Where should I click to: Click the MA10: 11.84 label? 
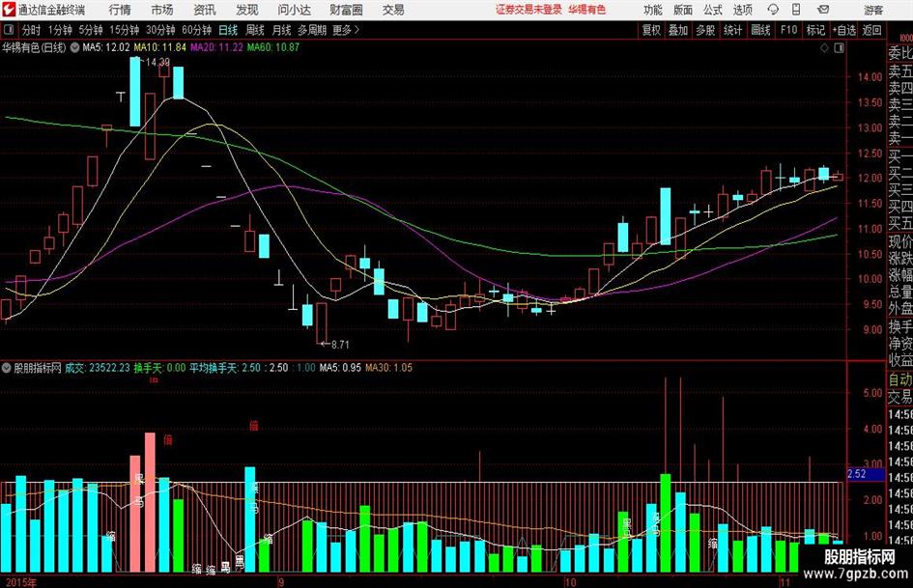click(x=159, y=47)
